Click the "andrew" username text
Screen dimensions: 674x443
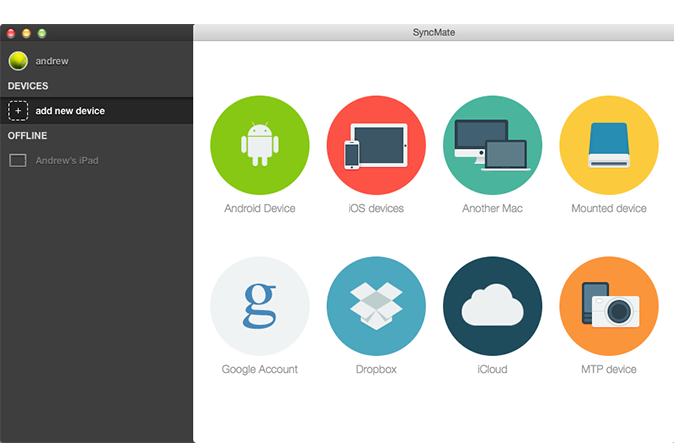(52, 61)
